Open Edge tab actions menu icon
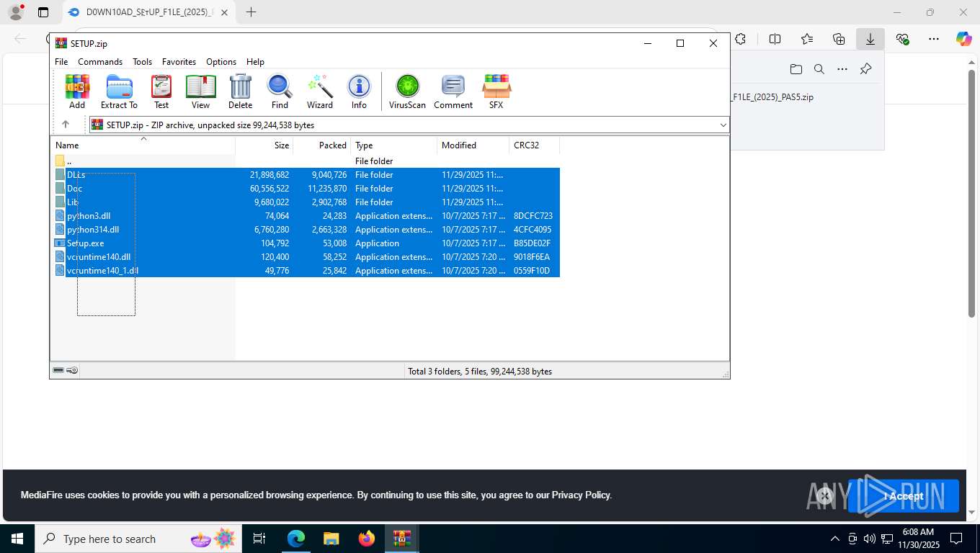980x553 pixels. pyautogui.click(x=43, y=12)
